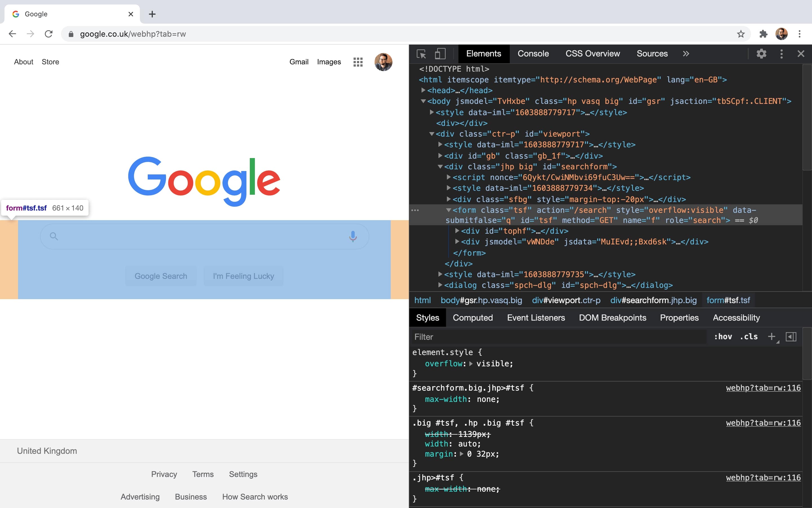812x508 pixels.
Task: Open the Properties tab
Action: coord(679,318)
